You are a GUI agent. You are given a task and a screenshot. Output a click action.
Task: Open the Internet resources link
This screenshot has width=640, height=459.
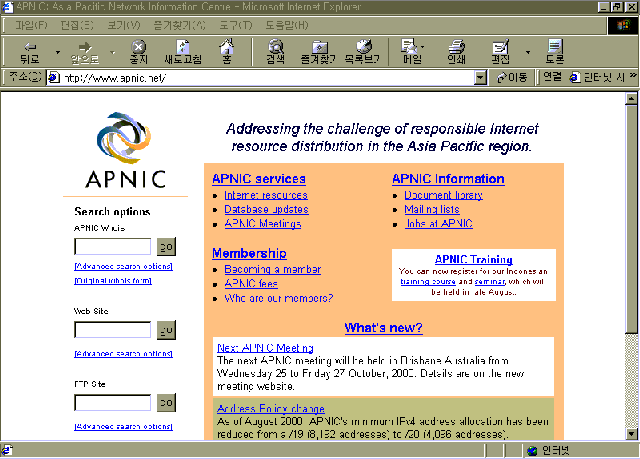pos(266,195)
